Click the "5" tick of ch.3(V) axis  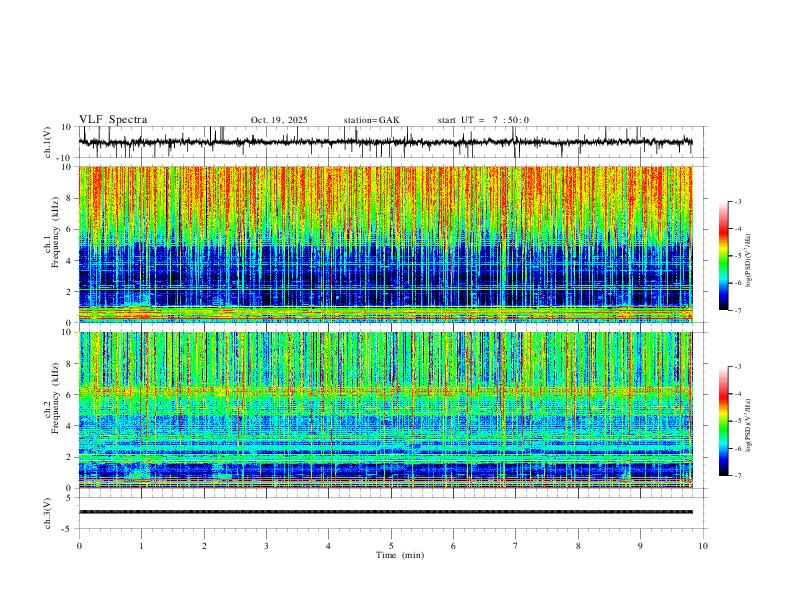coord(69,498)
